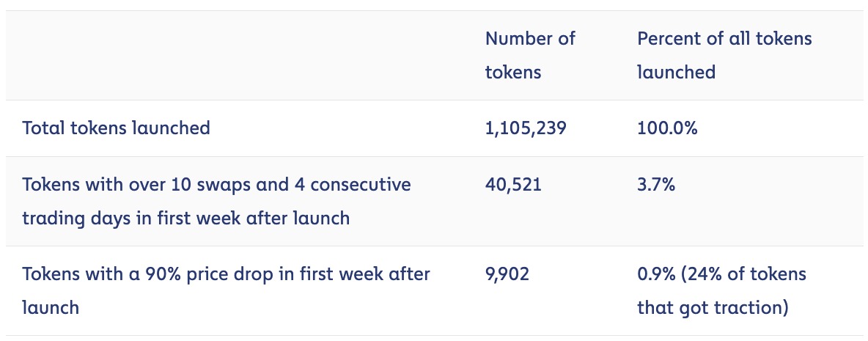
Task: Select the 'Tokens with a 90% price drop' label
Action: 226,290
